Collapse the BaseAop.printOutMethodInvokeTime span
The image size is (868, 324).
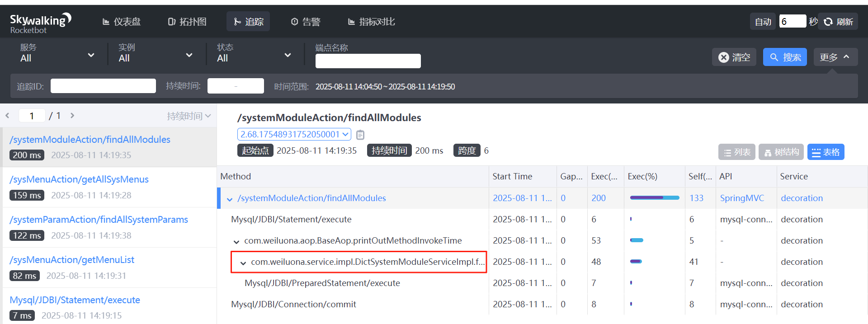point(236,241)
